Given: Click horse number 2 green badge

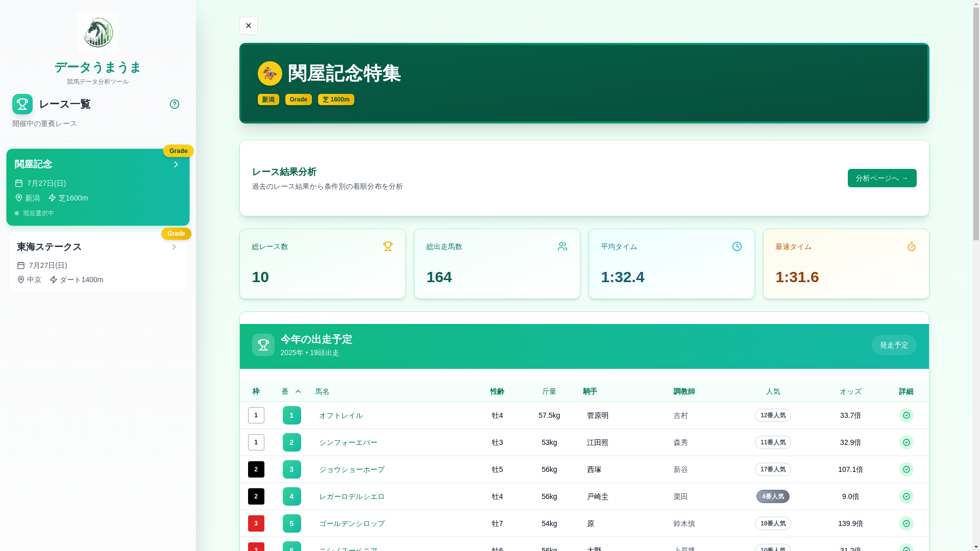Looking at the screenshot, I should [x=292, y=442].
